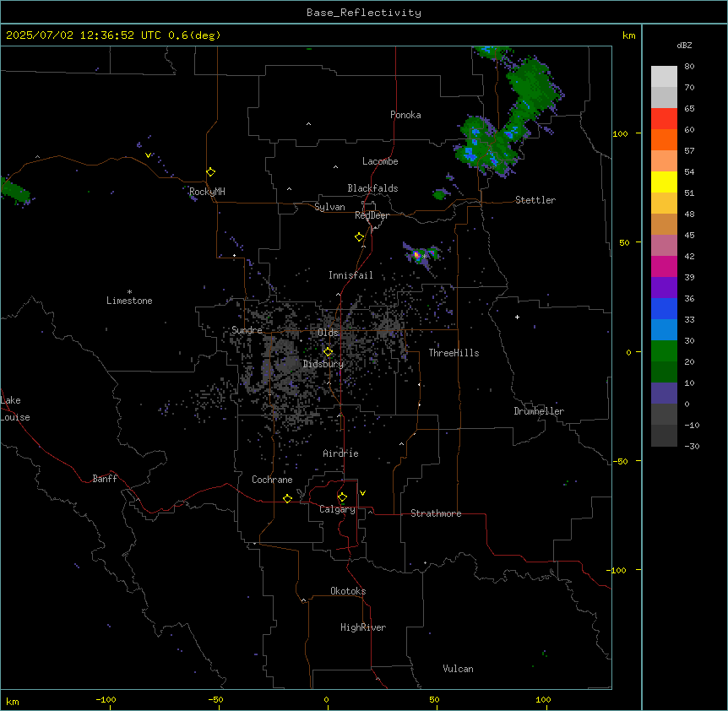728x711 pixels.
Task: Click the yellow V marker northwest of RockyMH
Action: [x=148, y=155]
